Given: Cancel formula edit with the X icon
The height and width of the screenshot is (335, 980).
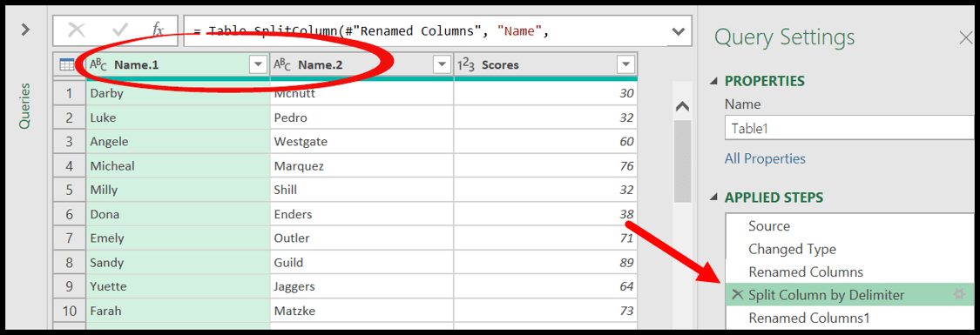Looking at the screenshot, I should [77, 30].
